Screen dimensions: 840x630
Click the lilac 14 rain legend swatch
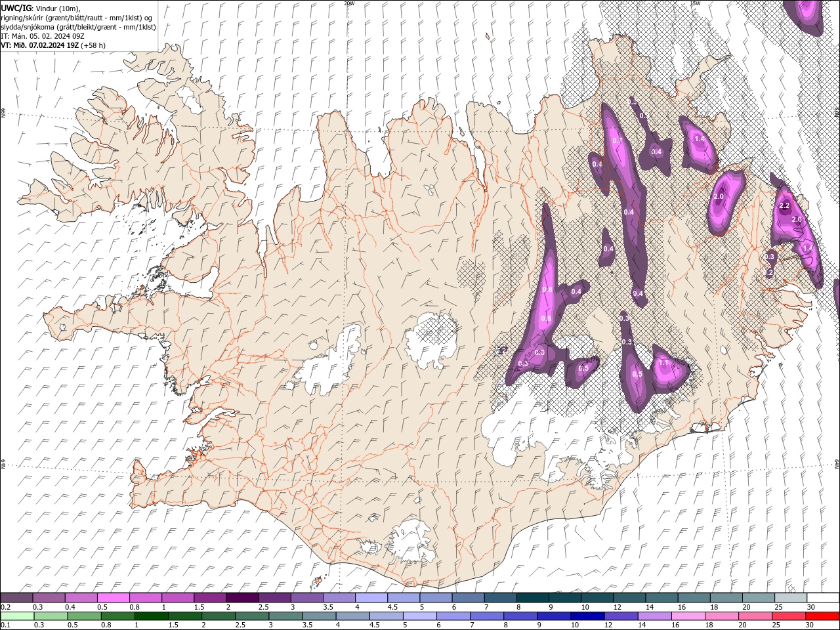click(654, 616)
